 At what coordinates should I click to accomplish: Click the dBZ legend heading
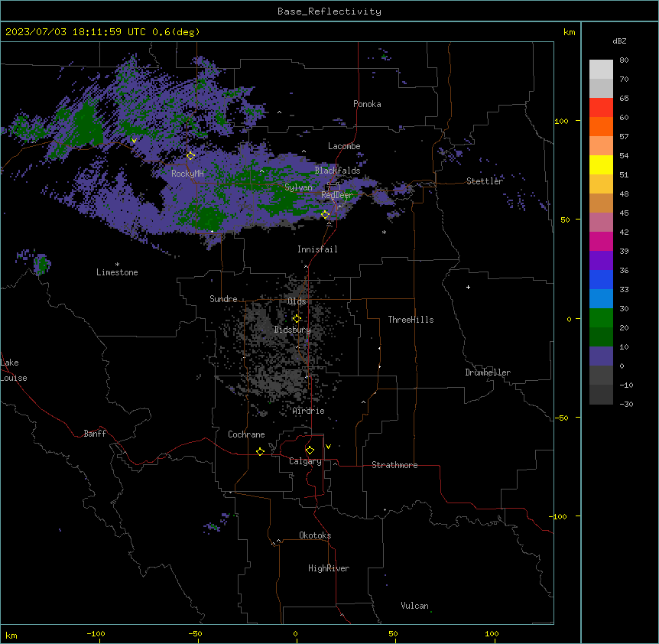619,41
